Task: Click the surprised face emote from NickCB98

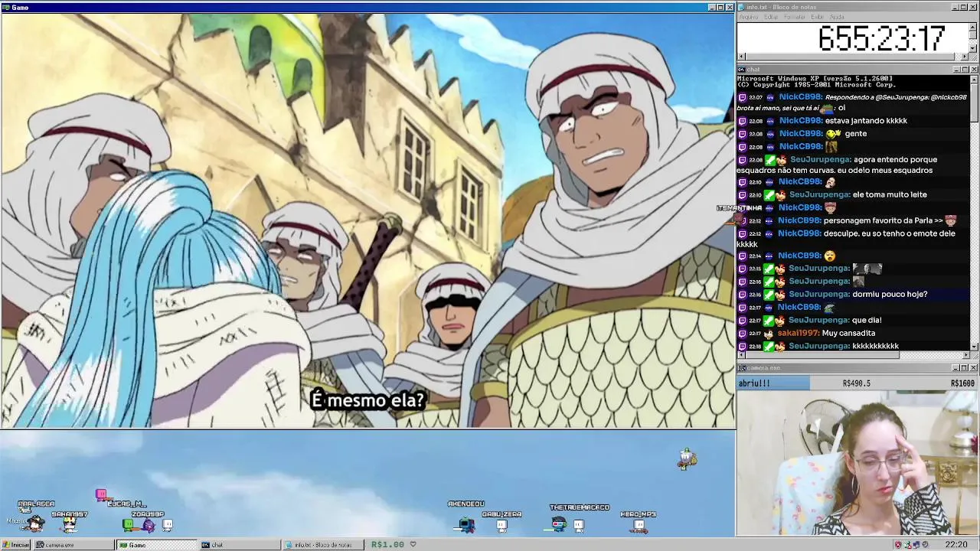Action: point(830,256)
